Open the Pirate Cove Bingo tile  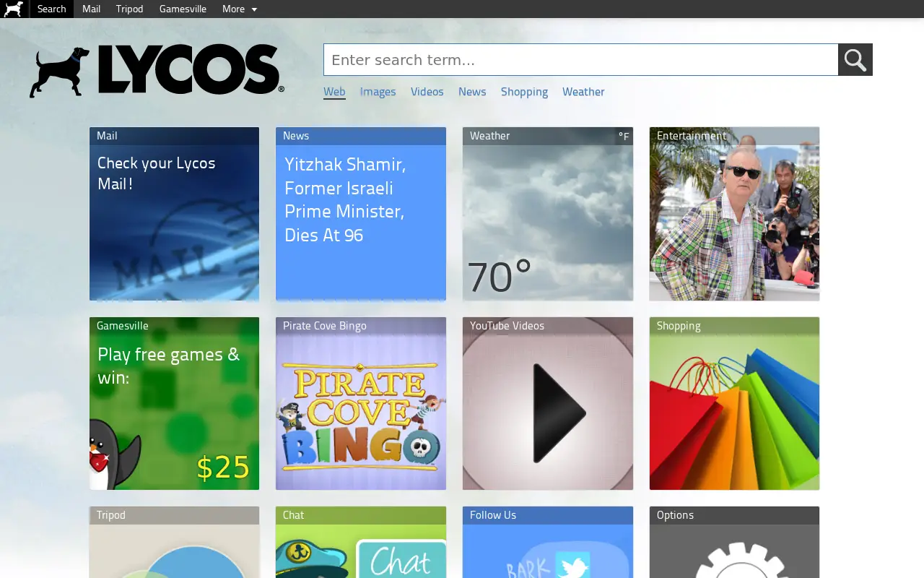pyautogui.click(x=361, y=403)
